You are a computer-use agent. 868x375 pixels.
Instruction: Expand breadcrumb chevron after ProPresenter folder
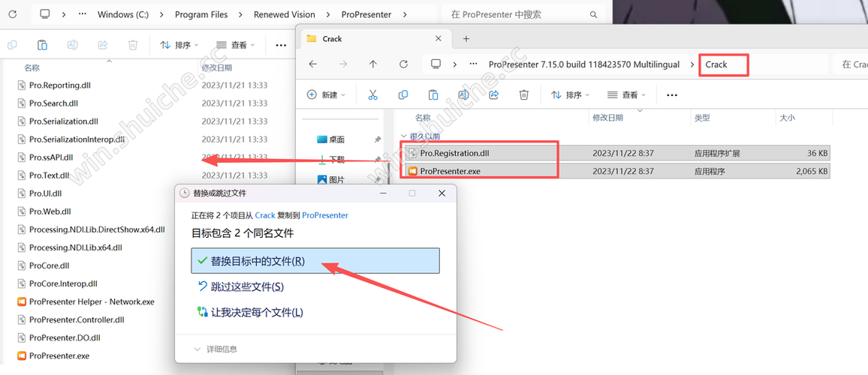pyautogui.click(x=406, y=15)
